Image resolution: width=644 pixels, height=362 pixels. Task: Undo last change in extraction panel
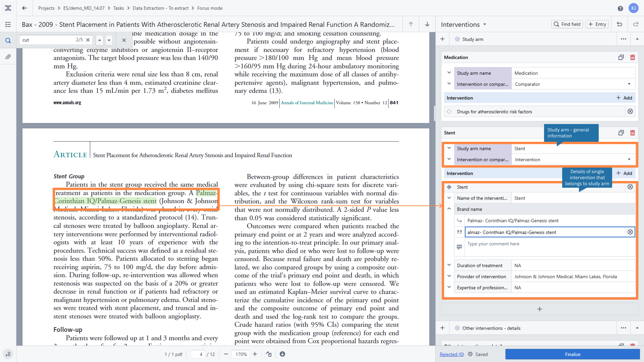pos(620,24)
